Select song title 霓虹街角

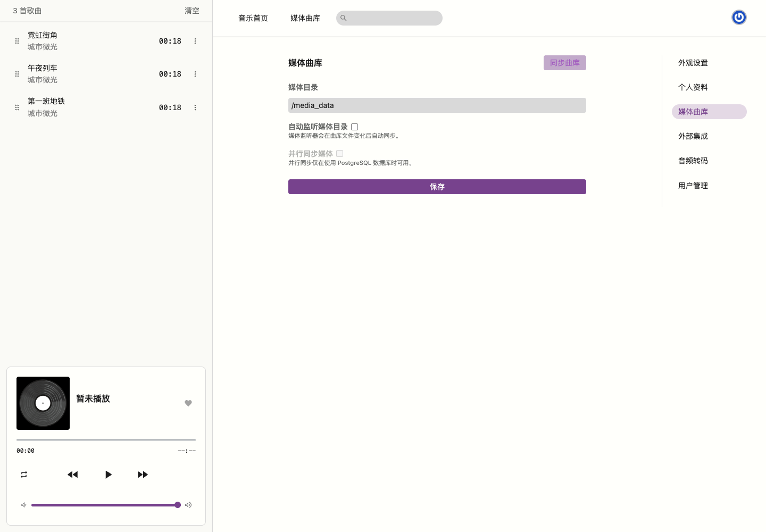pos(43,35)
